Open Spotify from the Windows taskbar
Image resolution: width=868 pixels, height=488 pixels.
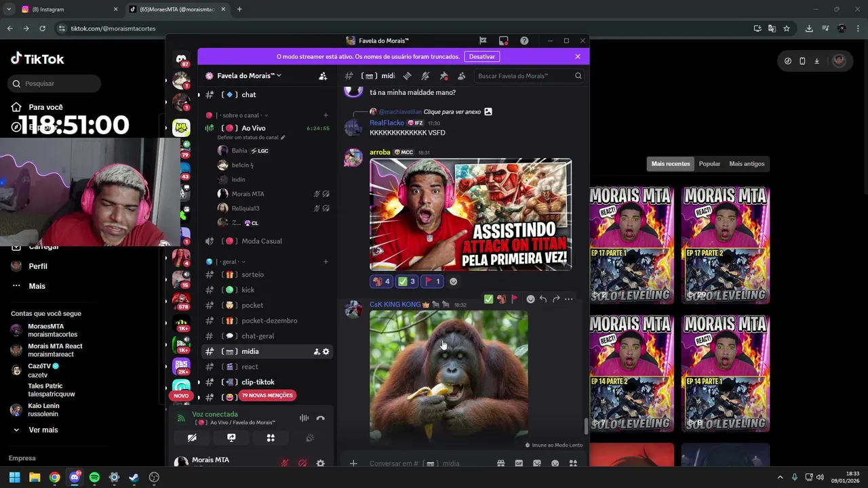[94, 477]
